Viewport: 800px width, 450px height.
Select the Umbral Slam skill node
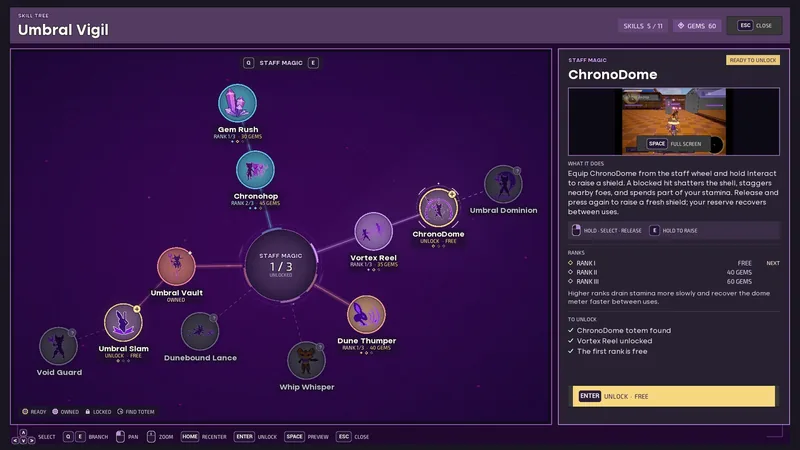point(123,322)
